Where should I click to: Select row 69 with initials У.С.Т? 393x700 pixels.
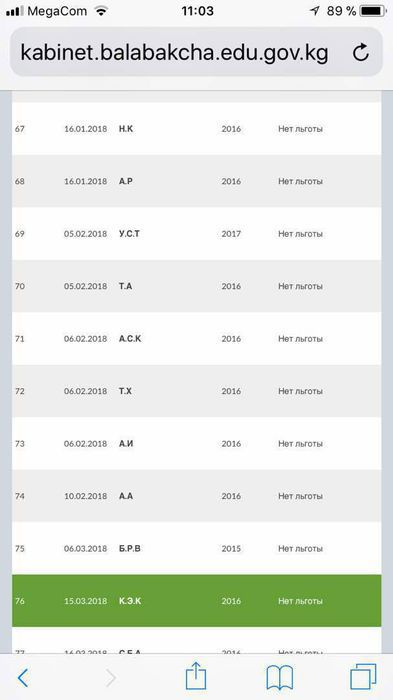196,233
